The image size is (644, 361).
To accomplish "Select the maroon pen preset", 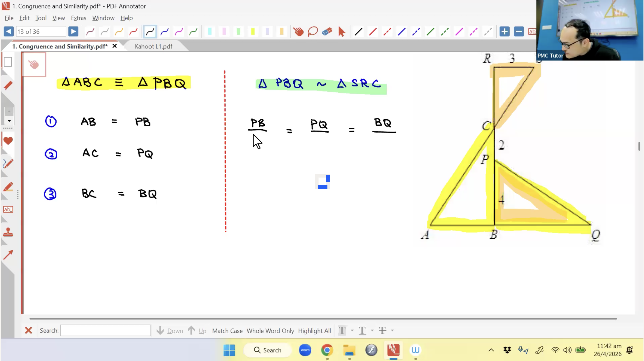I will coord(90,32).
